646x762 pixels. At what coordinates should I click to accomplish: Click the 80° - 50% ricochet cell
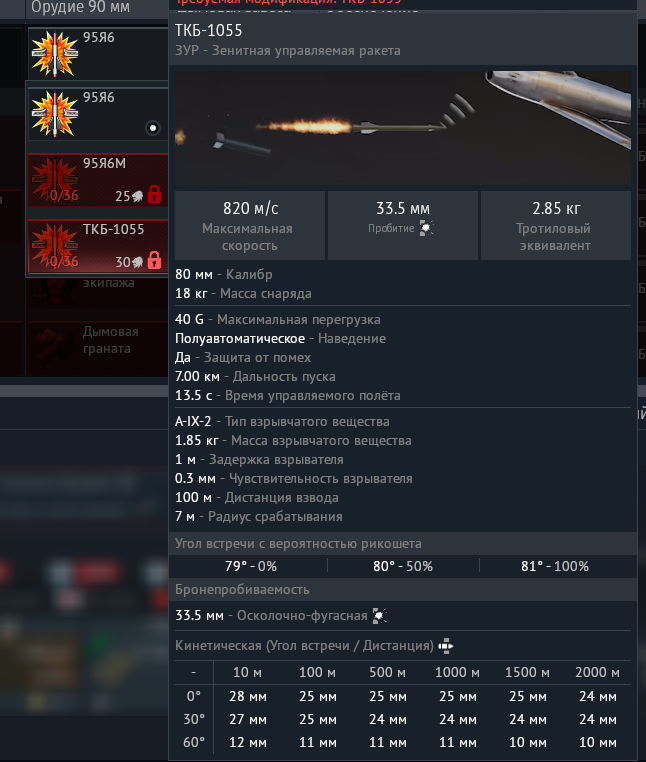click(x=403, y=566)
